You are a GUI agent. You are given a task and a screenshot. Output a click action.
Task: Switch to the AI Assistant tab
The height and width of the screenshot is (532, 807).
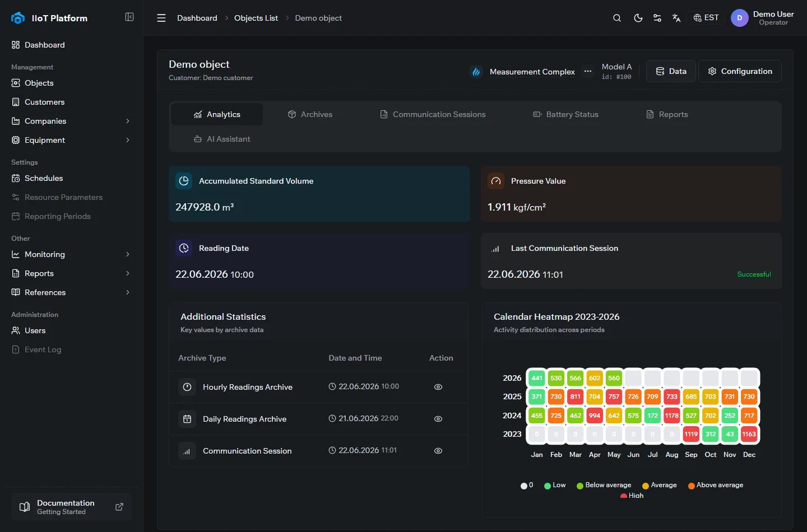222,139
